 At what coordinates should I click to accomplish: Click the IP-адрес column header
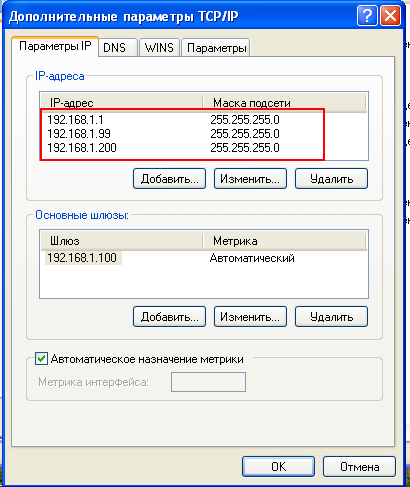[122, 103]
